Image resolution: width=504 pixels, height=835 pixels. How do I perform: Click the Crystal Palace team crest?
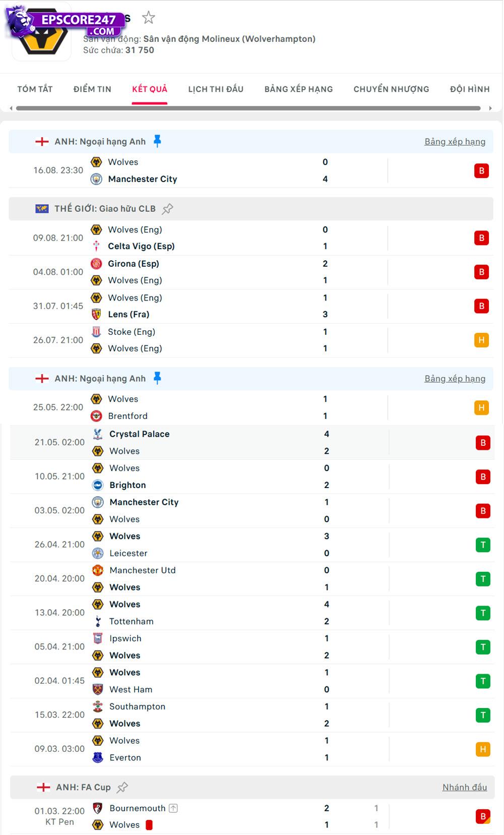tap(98, 434)
